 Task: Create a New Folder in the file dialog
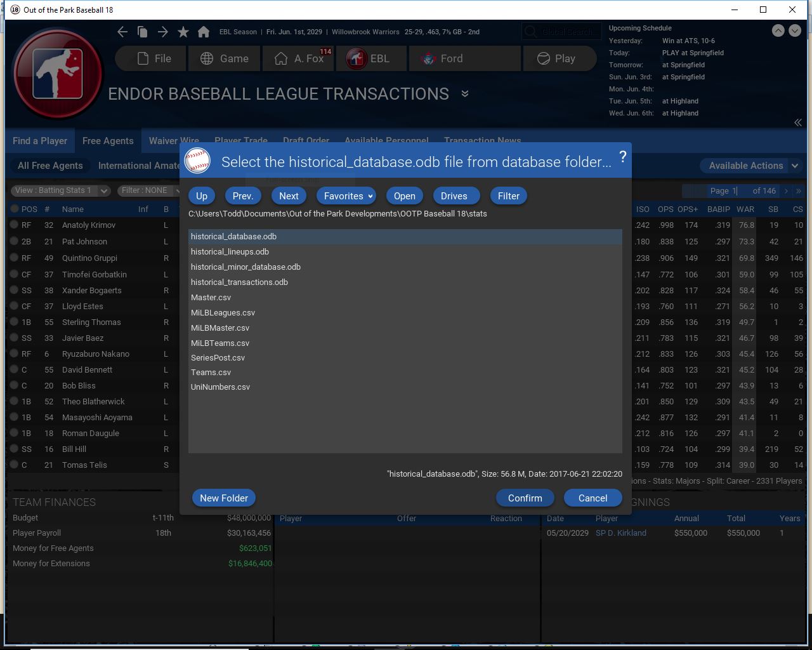[224, 498]
